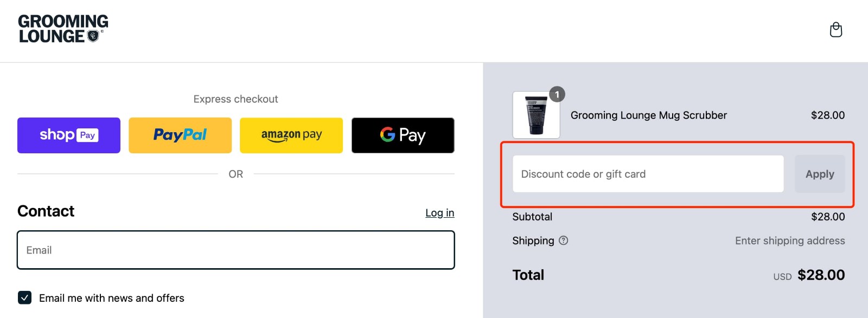Select the Subtotal row label

[533, 217]
